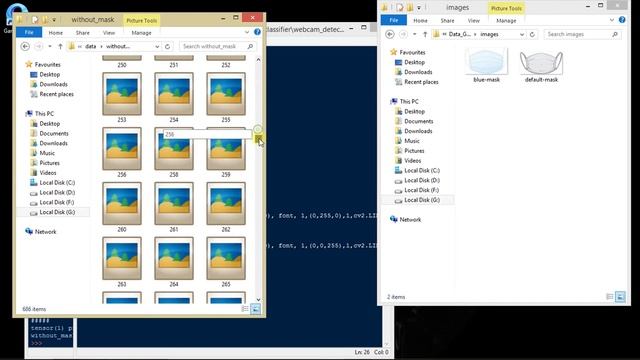Click data breadcrumb in without_mask address bar
The height and width of the screenshot is (360, 640).
[x=91, y=47]
